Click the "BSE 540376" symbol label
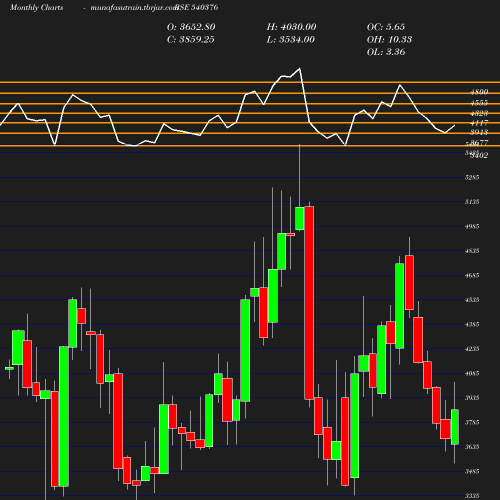 [x=197, y=7]
